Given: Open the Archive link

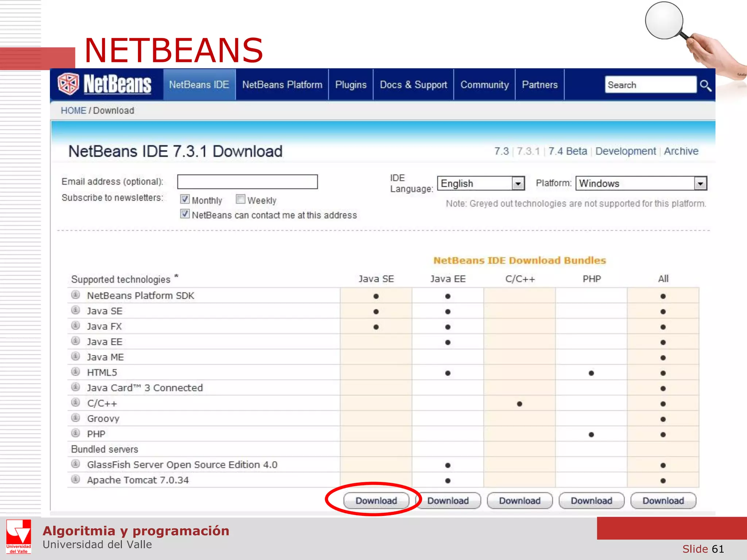Looking at the screenshot, I should [681, 151].
